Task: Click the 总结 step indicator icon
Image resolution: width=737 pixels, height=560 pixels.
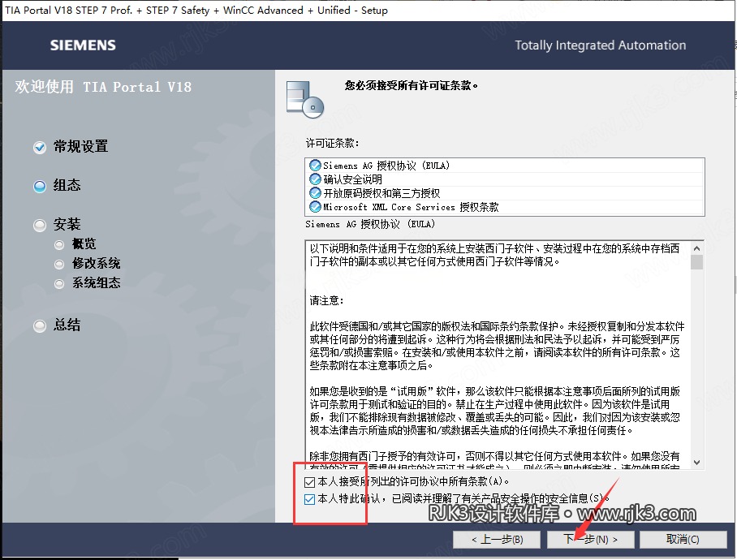Action: (40, 326)
